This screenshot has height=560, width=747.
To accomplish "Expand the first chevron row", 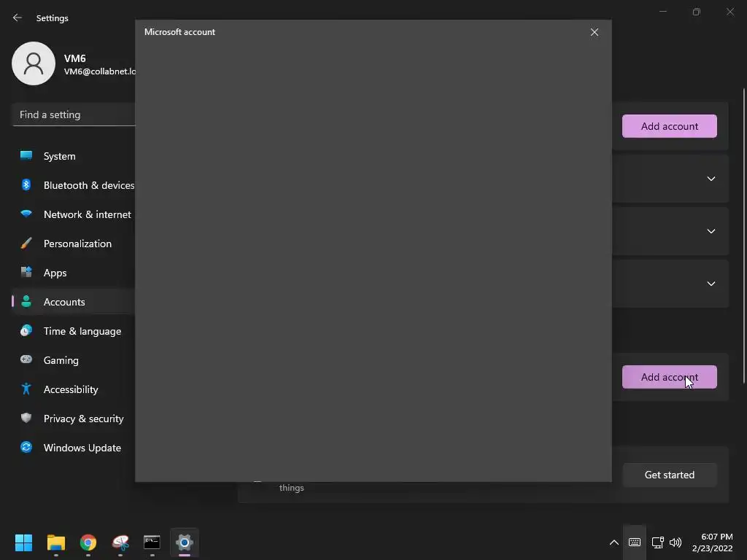I will [x=711, y=179].
